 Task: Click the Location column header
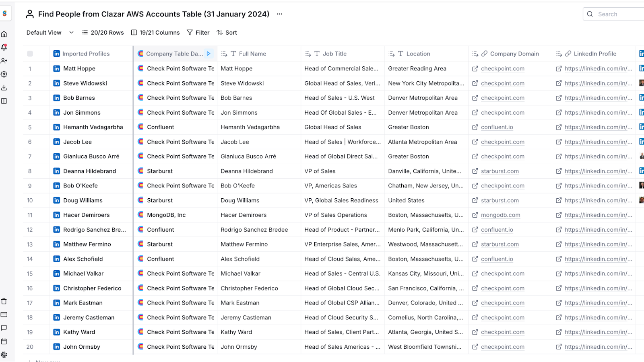tap(426, 53)
